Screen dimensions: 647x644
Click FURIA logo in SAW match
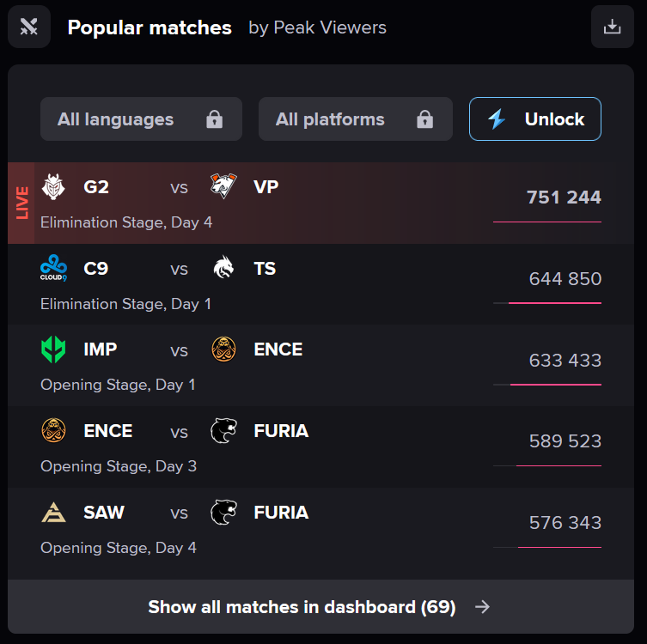pyautogui.click(x=223, y=513)
